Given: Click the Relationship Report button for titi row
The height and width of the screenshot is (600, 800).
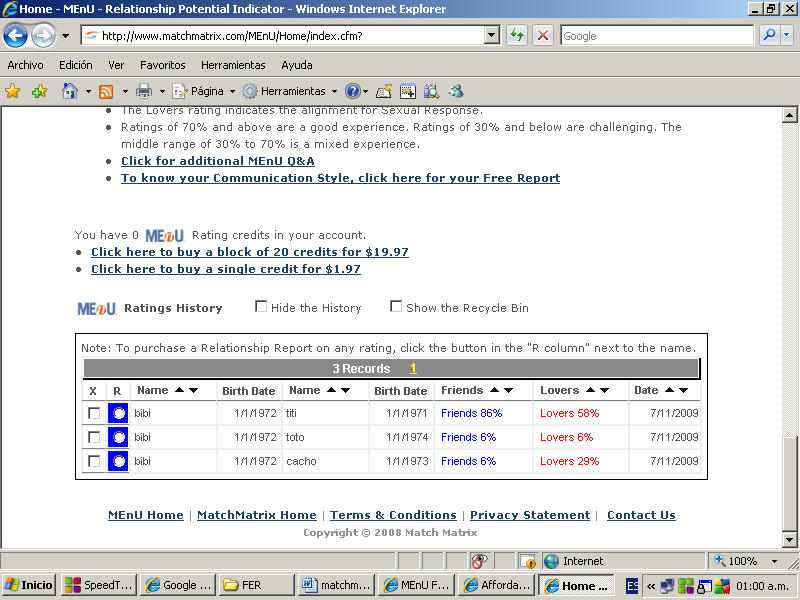Looking at the screenshot, I should click(118, 413).
